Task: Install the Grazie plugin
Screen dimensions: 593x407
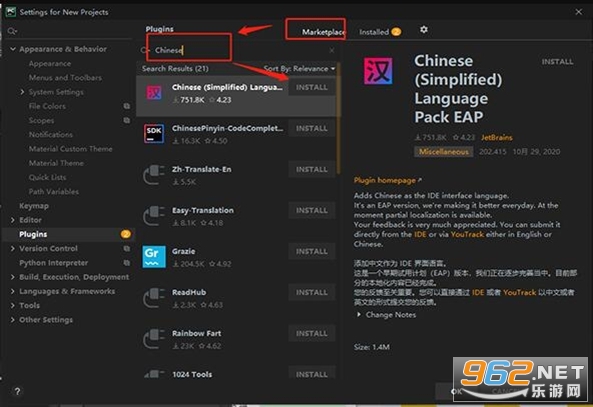Action: (312, 252)
